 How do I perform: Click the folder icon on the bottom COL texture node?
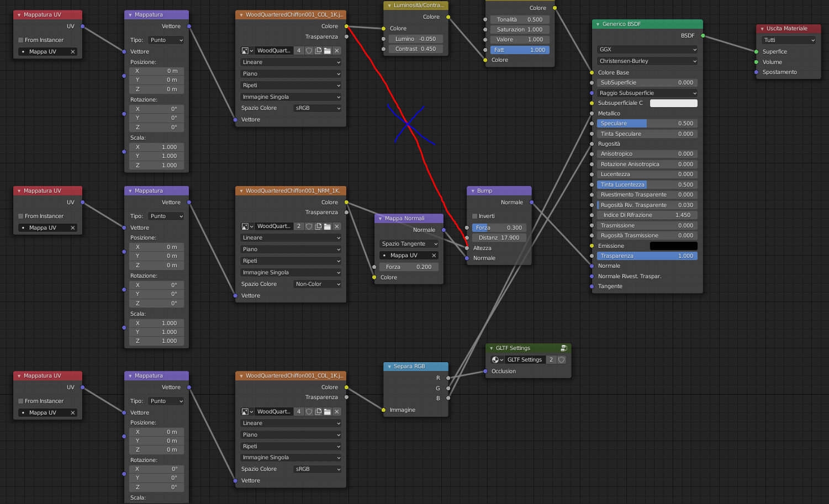(x=327, y=411)
